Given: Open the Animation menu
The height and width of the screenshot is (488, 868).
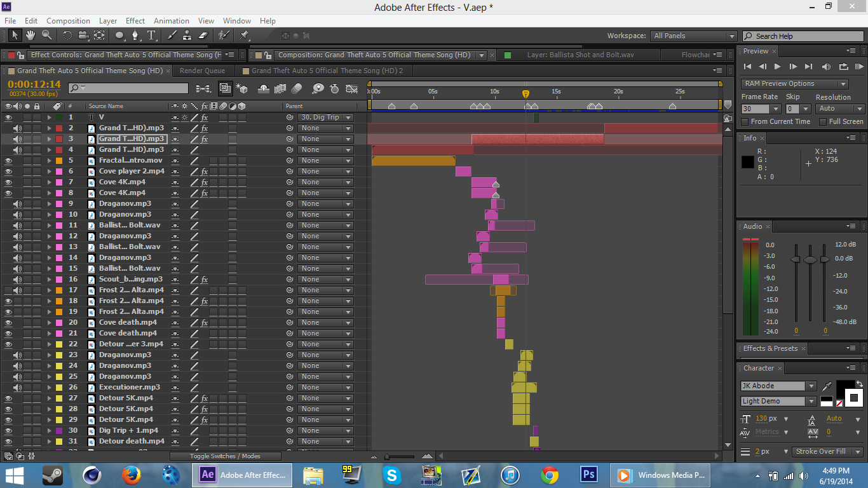Looking at the screenshot, I should pyautogui.click(x=172, y=21).
